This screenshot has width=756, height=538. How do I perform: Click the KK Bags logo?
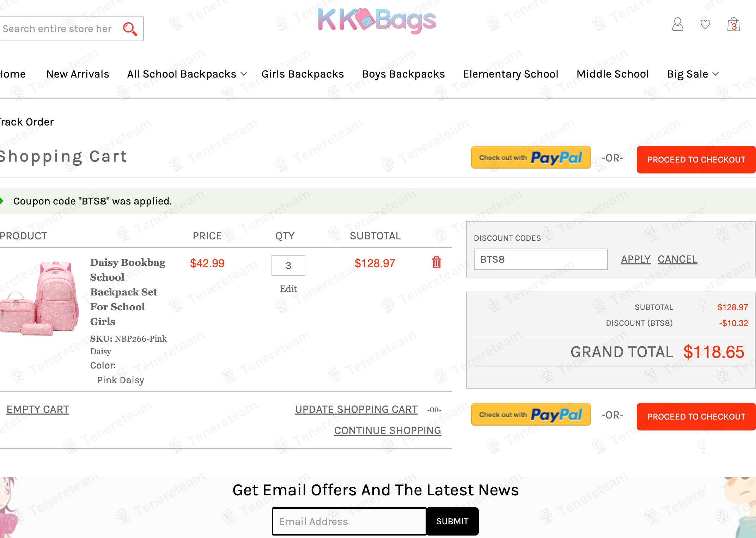coord(377,20)
